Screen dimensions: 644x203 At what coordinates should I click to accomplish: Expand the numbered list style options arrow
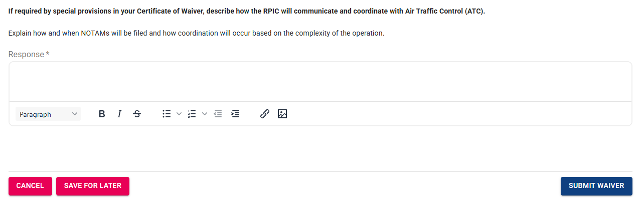(x=204, y=114)
